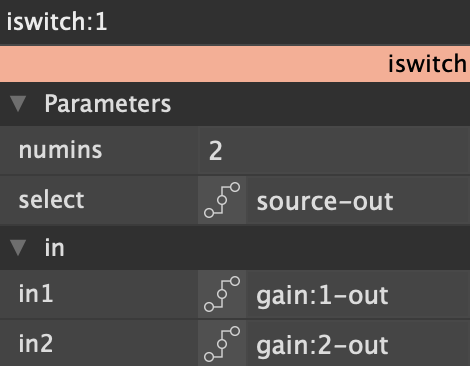This screenshot has height=366, width=470.
Task: Collapse the 'in' section triangle
Action: point(18,248)
